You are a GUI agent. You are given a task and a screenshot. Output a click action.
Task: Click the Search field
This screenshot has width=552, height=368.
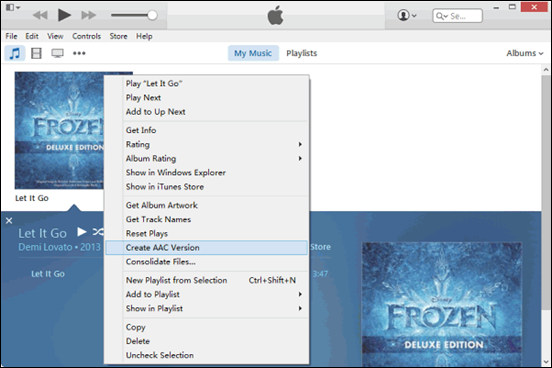pos(457,16)
